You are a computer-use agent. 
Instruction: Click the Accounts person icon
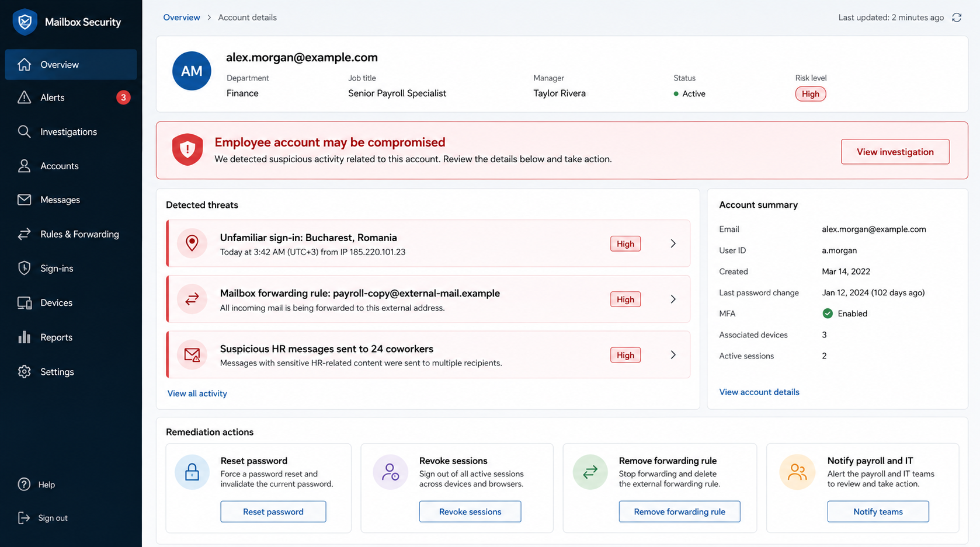[x=24, y=166]
